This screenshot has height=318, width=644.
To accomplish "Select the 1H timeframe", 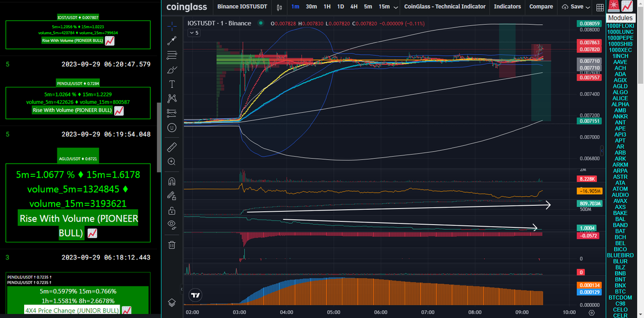I will click(327, 7).
